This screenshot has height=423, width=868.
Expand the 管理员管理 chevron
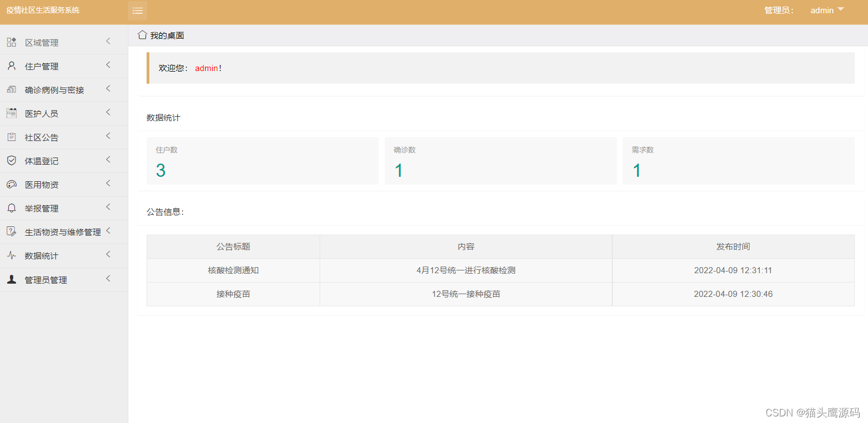[x=108, y=279]
